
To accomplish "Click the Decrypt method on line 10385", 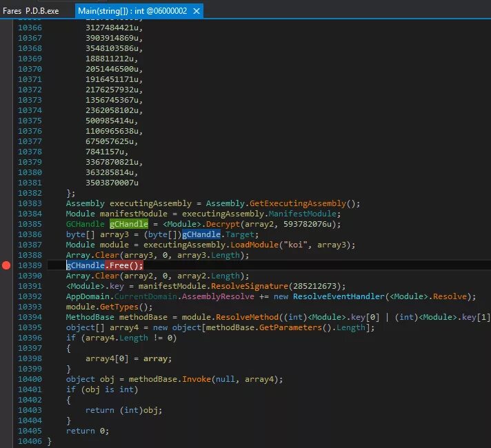I will 223,224.
